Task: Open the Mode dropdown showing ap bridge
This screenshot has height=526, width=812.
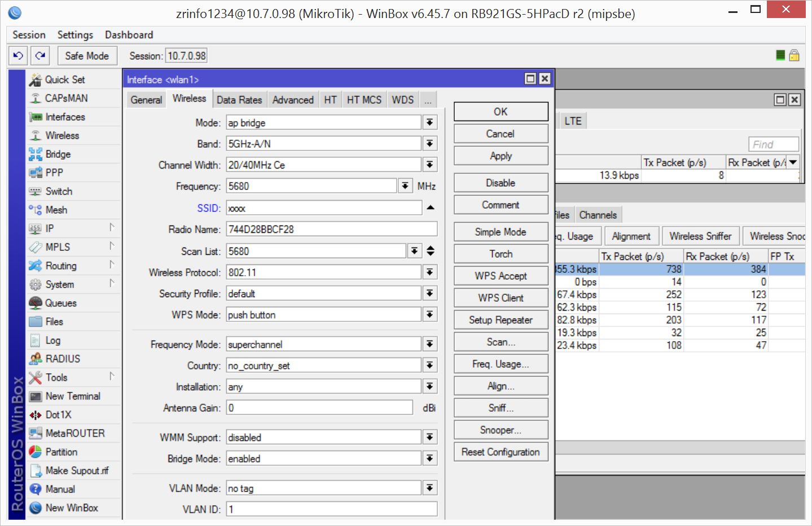Action: pos(430,122)
